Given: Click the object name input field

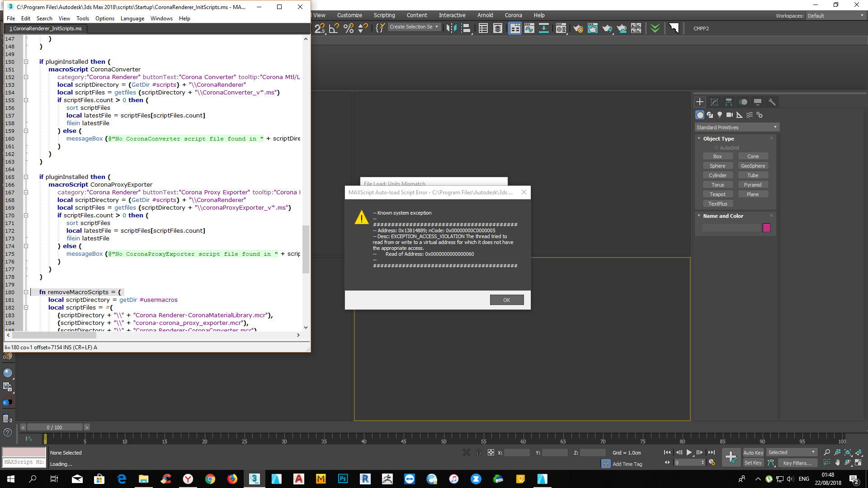Looking at the screenshot, I should (x=731, y=228).
